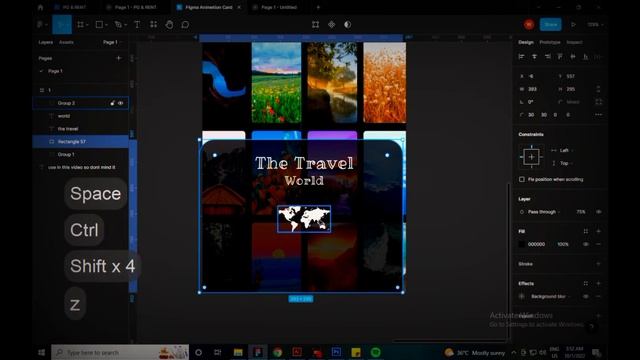Select the Text tool
This screenshot has height=360, width=640.
click(137, 24)
